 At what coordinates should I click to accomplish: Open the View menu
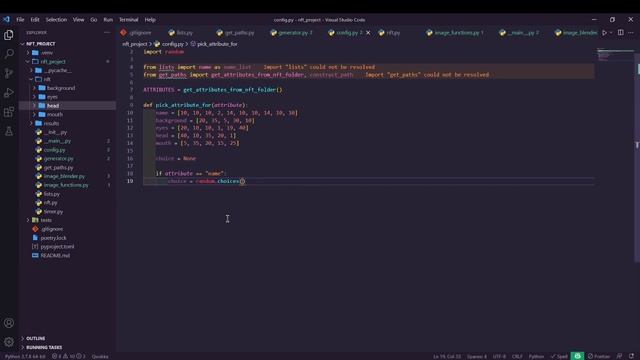(x=78, y=20)
